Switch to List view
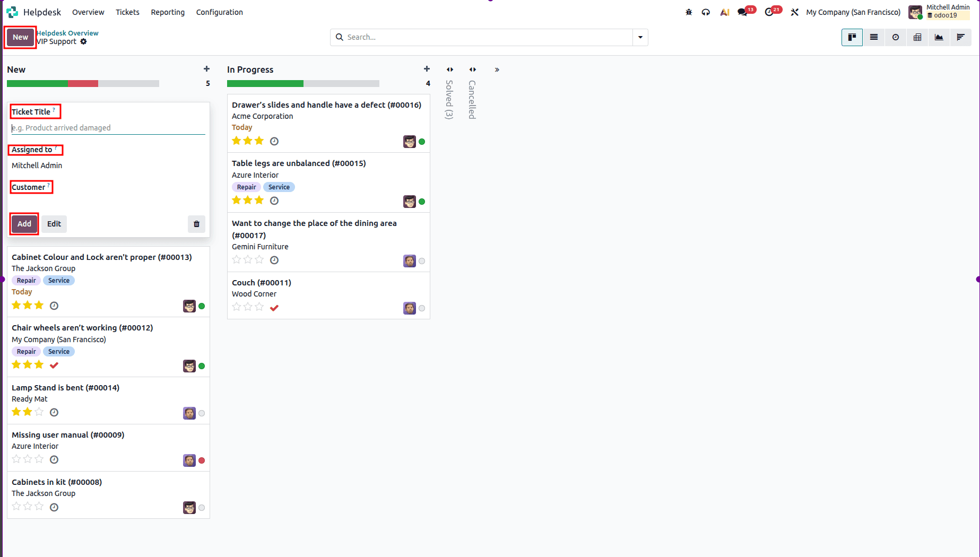The width and height of the screenshot is (980, 557). [x=874, y=37]
